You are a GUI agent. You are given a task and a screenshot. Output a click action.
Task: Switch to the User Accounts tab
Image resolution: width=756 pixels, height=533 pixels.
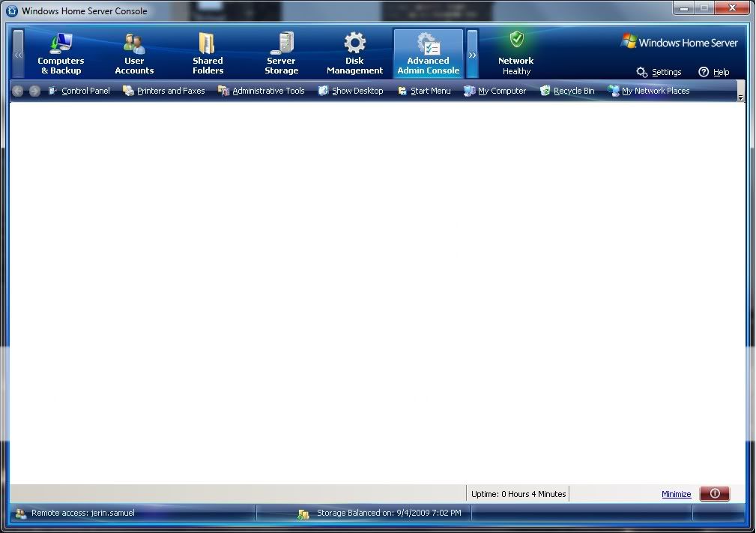[134, 53]
